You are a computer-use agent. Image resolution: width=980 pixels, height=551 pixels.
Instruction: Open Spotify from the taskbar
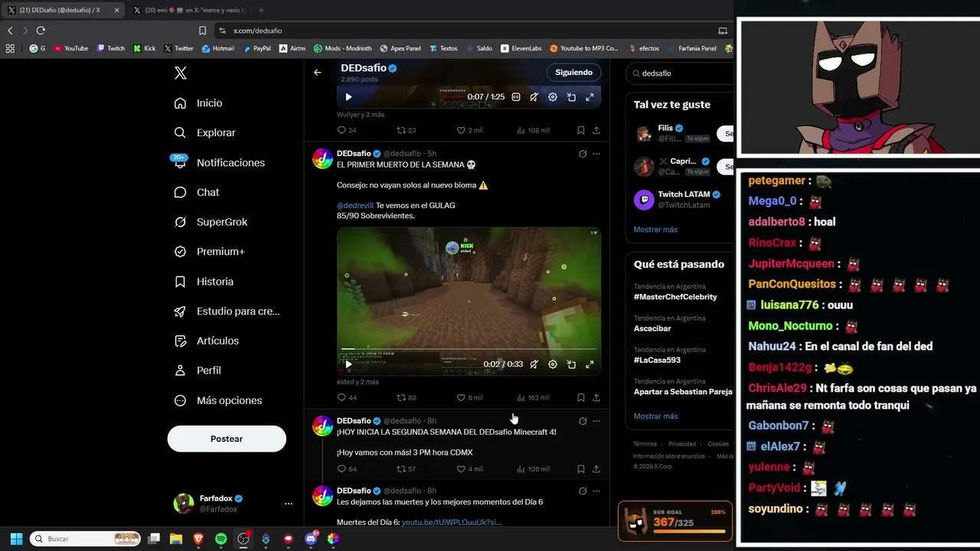coord(221,539)
